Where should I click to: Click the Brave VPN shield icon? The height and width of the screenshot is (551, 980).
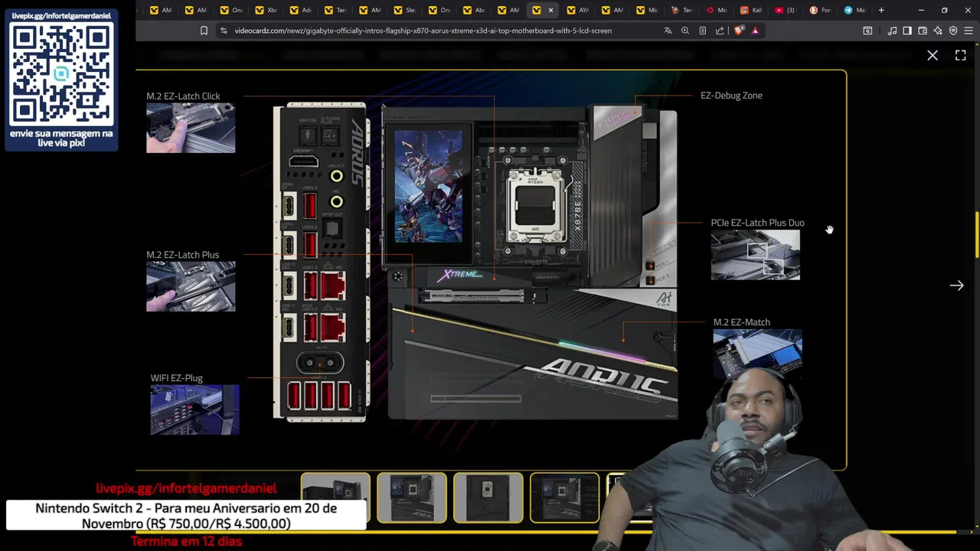point(953,31)
